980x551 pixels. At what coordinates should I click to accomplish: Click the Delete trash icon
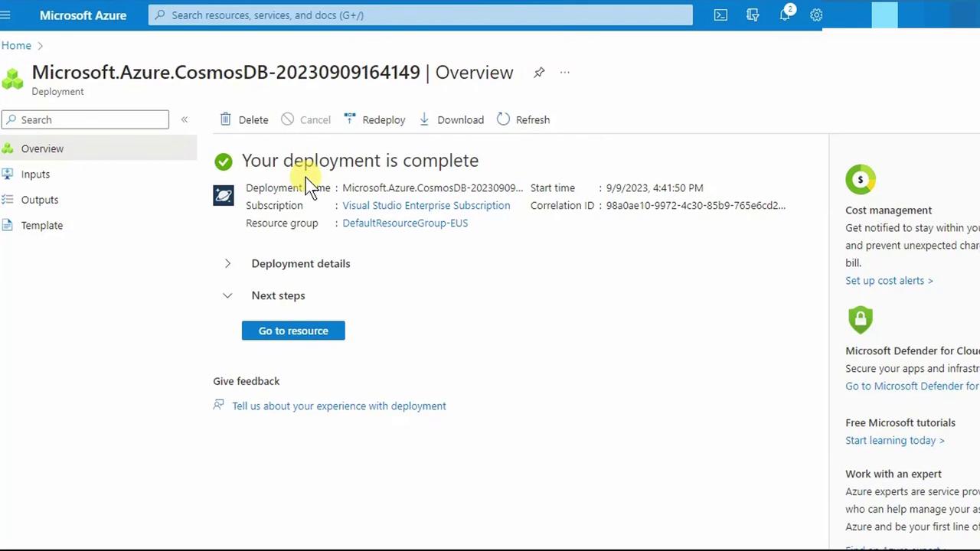click(x=225, y=119)
